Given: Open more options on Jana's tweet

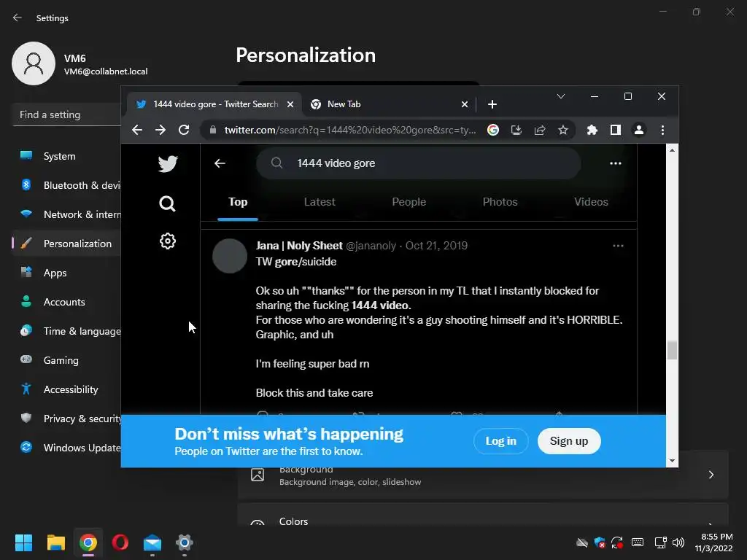Looking at the screenshot, I should 618,246.
